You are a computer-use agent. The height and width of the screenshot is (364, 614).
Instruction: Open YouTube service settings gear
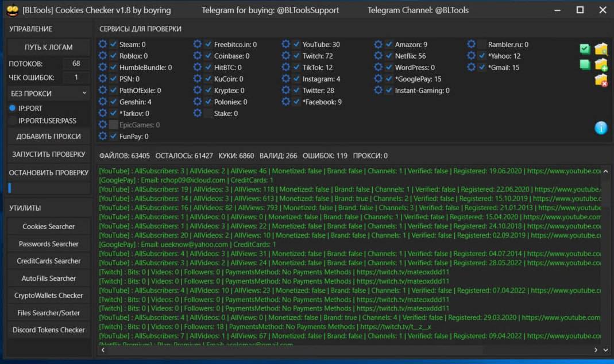click(x=286, y=44)
